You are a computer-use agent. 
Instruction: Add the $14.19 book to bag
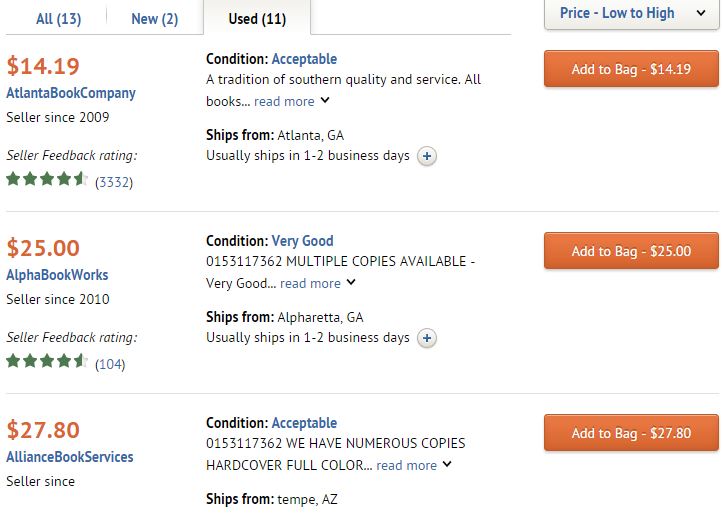[631, 70]
